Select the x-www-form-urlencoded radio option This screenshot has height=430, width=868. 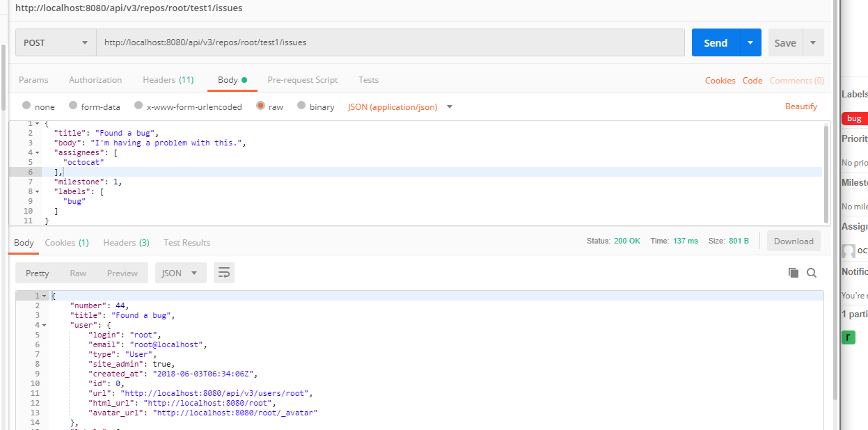coord(139,106)
